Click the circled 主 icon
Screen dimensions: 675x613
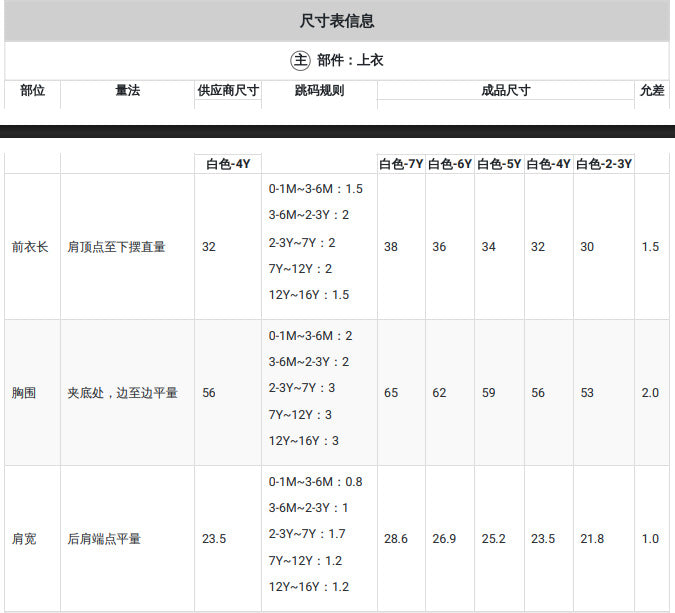coord(300,60)
